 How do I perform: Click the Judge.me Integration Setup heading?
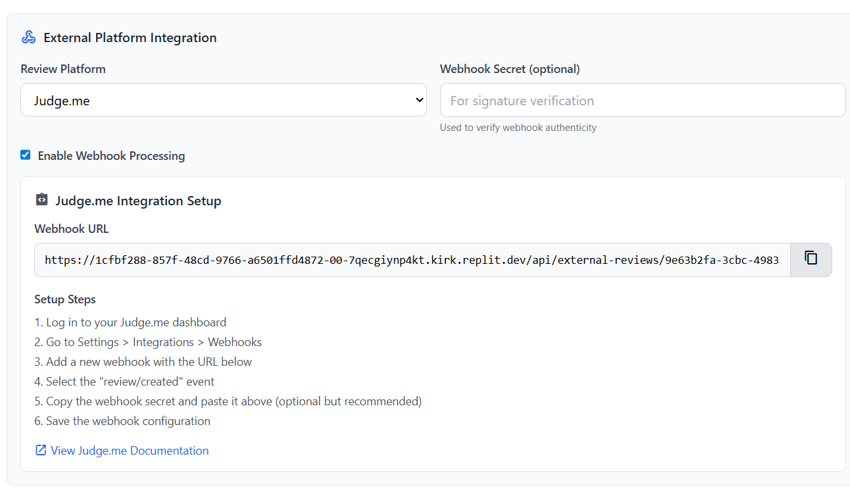click(138, 201)
